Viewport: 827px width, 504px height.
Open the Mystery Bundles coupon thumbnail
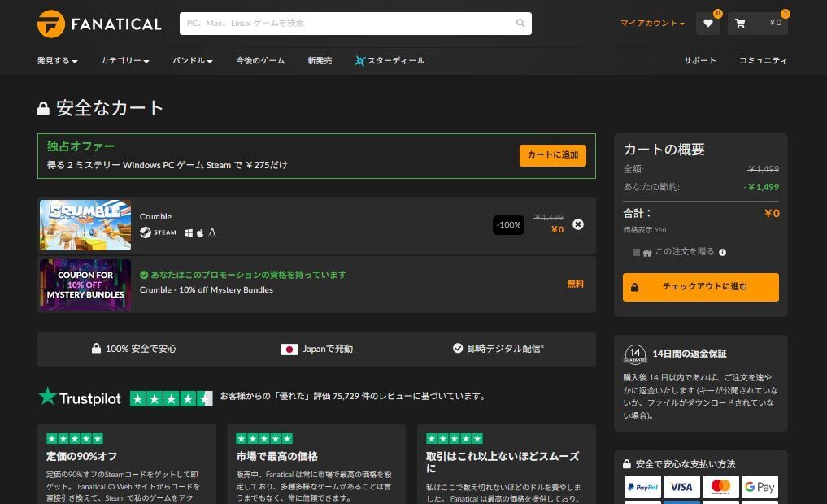(85, 285)
